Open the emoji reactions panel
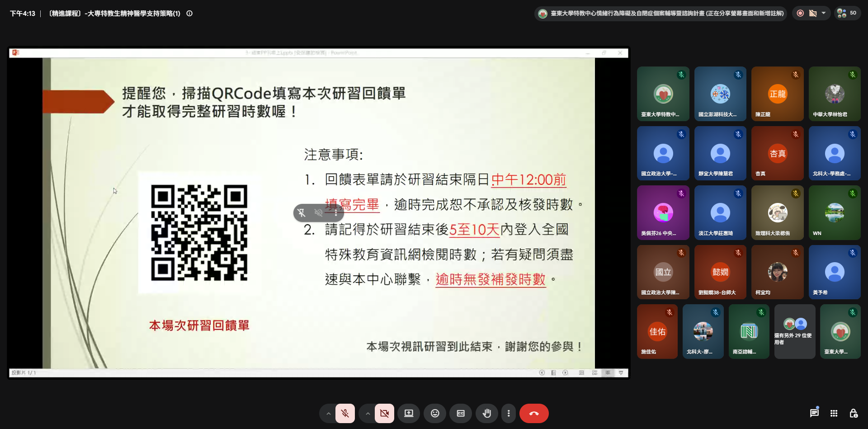Screen dimensions: 868x429 click(435, 414)
